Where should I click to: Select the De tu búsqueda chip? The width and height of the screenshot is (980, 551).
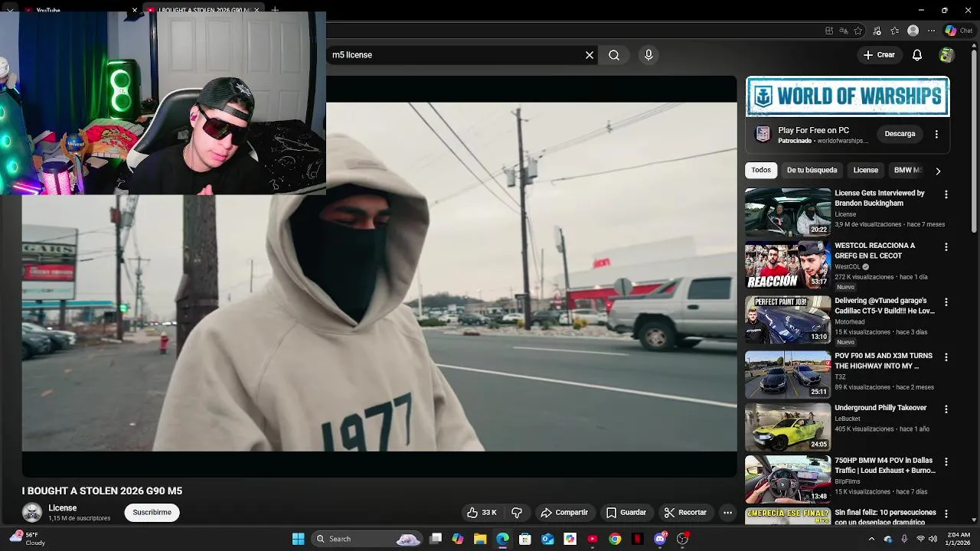(x=812, y=170)
